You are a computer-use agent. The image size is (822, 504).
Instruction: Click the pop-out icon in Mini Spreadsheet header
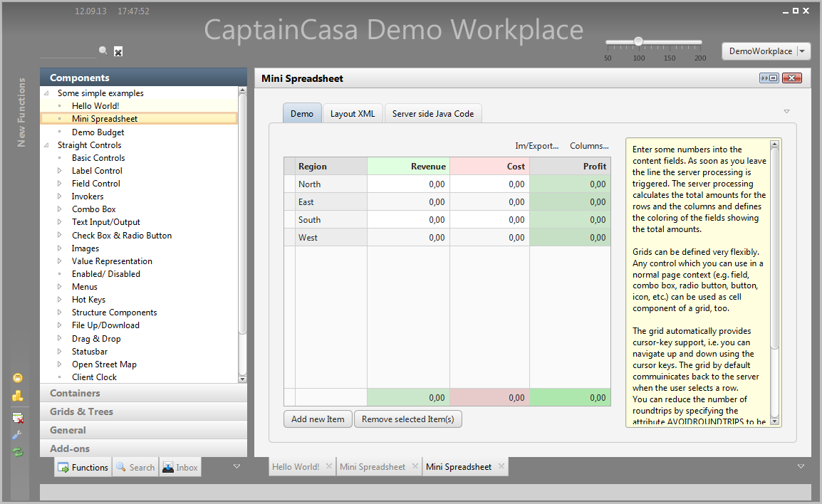click(769, 78)
